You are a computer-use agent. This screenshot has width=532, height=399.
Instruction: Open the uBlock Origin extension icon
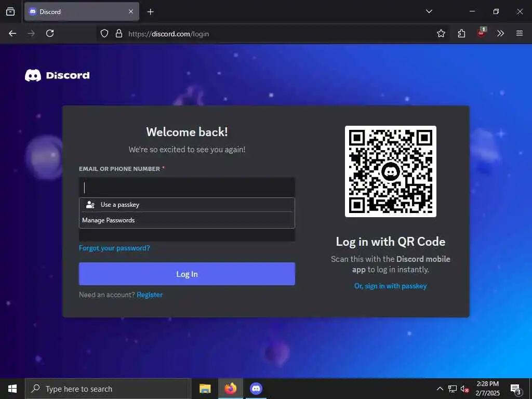tap(482, 33)
